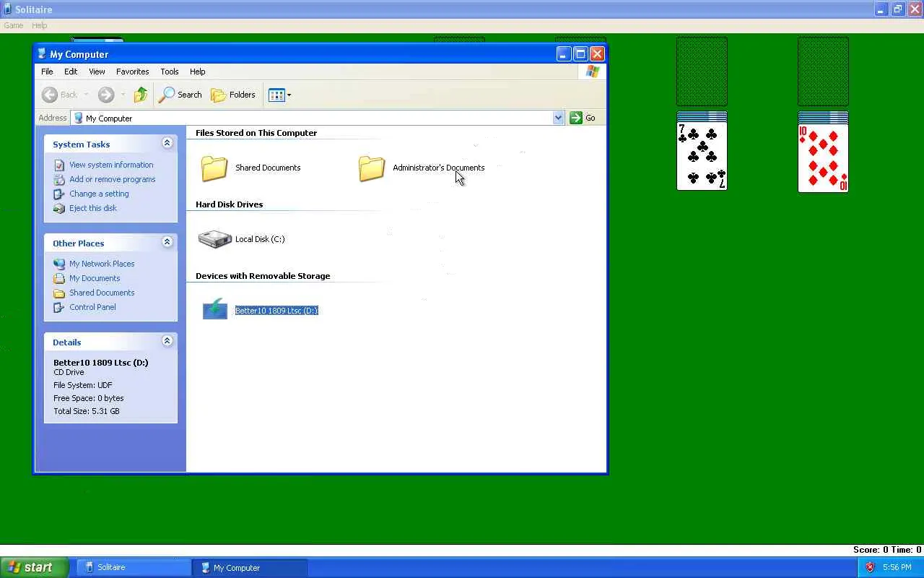Click the system clock showing 5:56 PM

897,568
